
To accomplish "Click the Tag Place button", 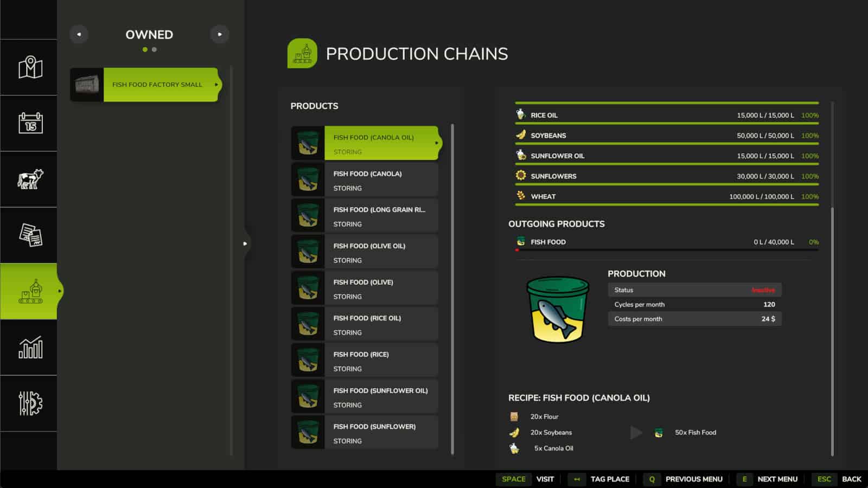I will point(599,479).
